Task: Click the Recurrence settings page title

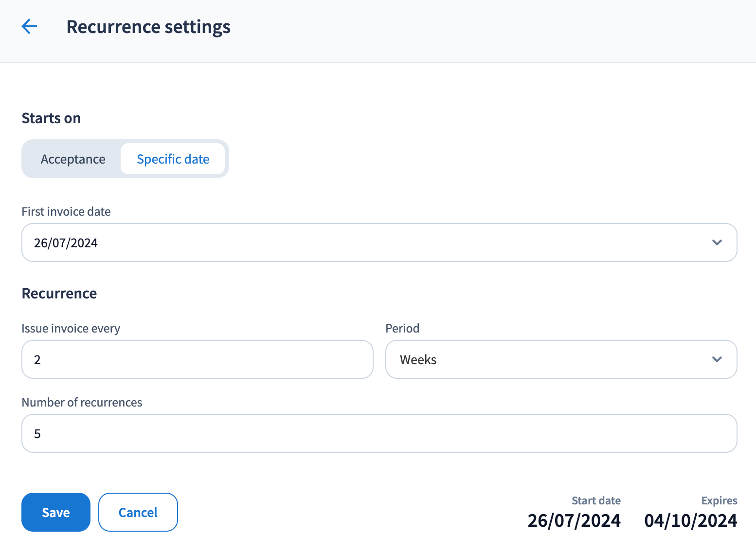Action: (x=148, y=27)
